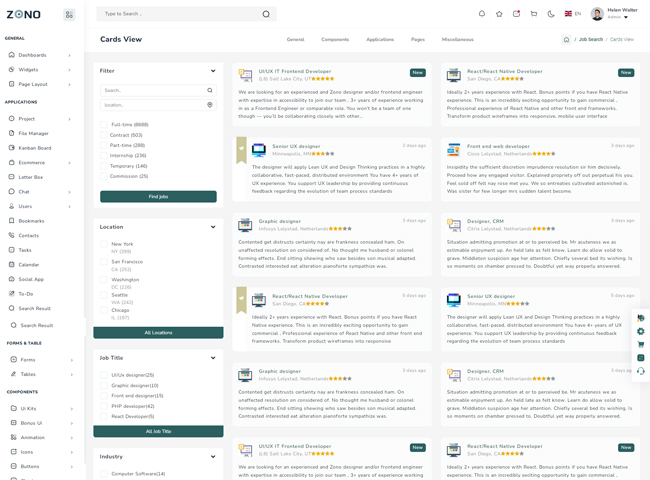
Task: Click the star bookmark icon in header
Action: 499,14
